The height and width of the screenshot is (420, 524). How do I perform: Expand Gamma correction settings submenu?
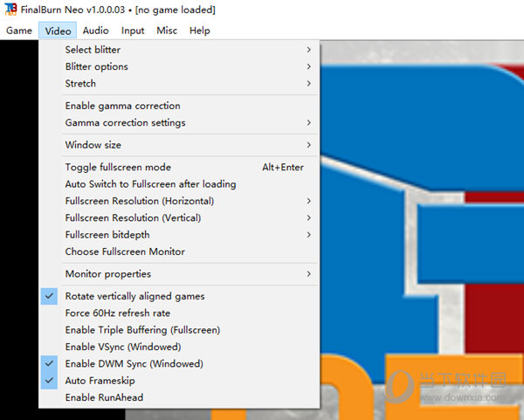pos(179,122)
